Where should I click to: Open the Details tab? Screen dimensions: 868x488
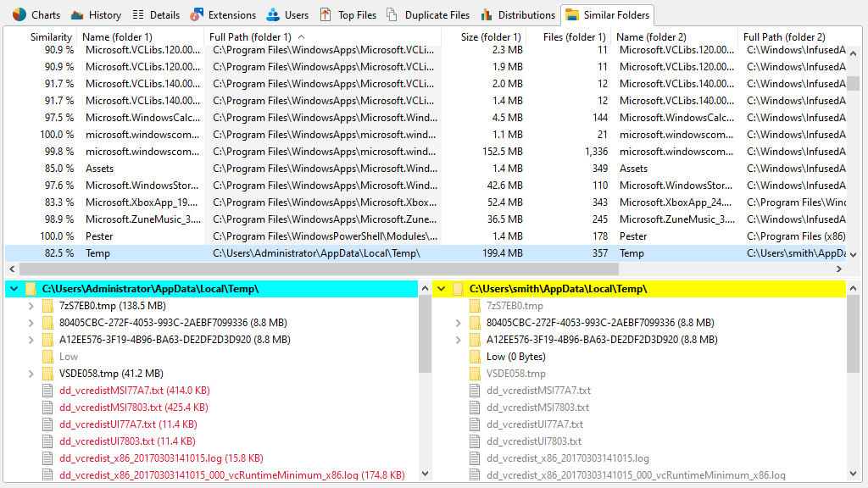coord(156,15)
